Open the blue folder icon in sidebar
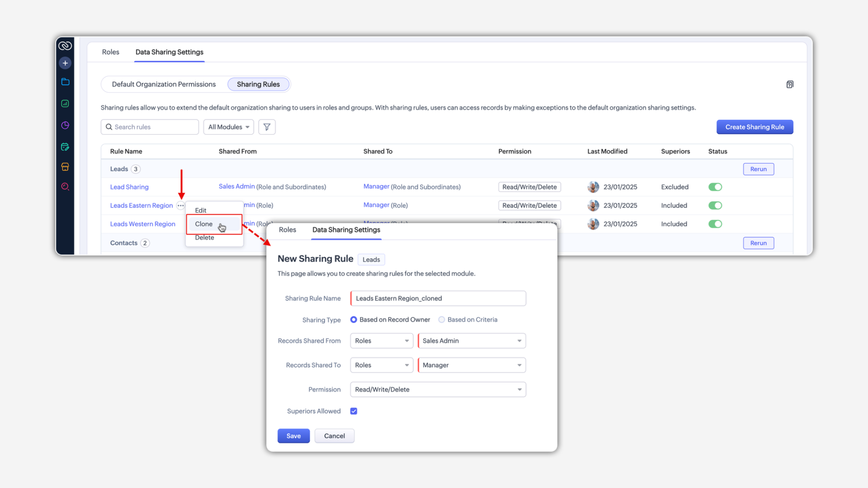The height and width of the screenshot is (488, 868). [x=65, y=82]
